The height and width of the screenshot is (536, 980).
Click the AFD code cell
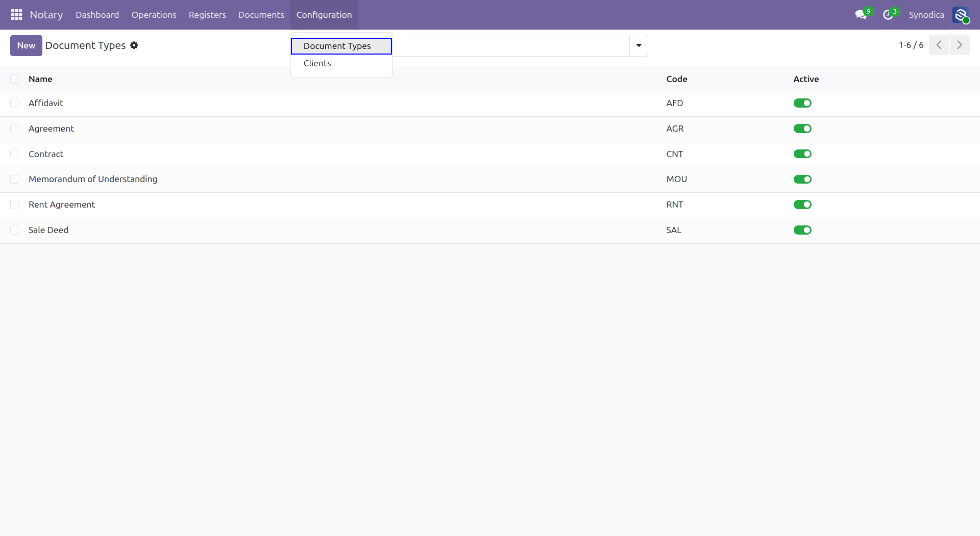click(x=674, y=103)
